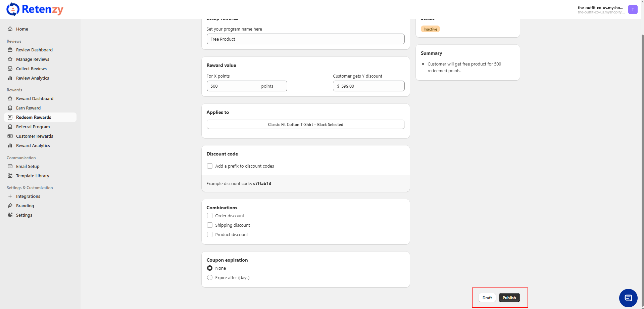Go to Customer Rewards page
Image resolution: width=644 pixels, height=309 pixels.
point(35,136)
